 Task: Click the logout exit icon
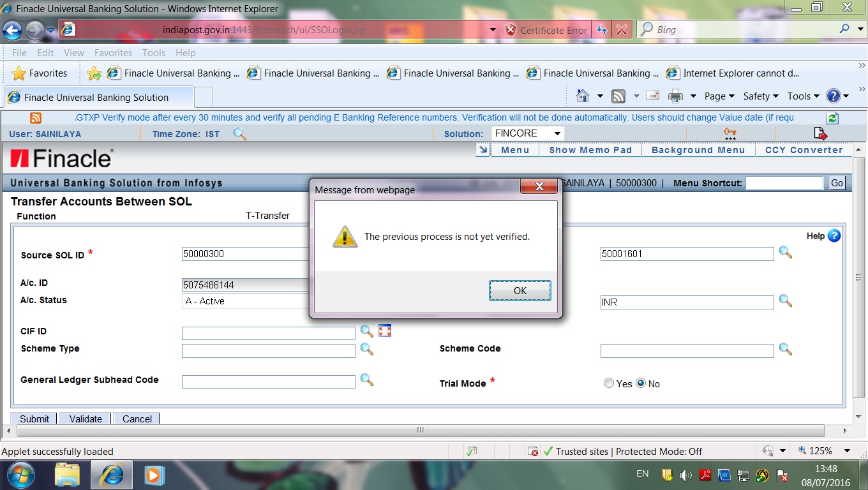click(x=820, y=133)
